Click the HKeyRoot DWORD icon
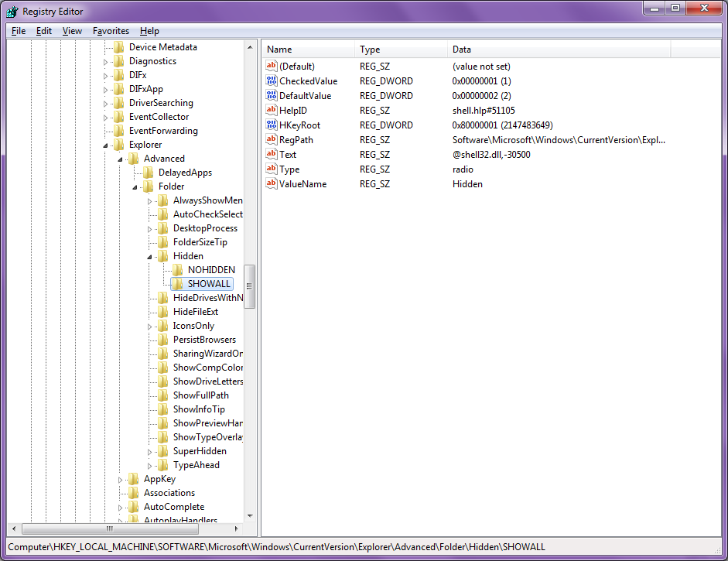The width and height of the screenshot is (728, 561). [272, 125]
